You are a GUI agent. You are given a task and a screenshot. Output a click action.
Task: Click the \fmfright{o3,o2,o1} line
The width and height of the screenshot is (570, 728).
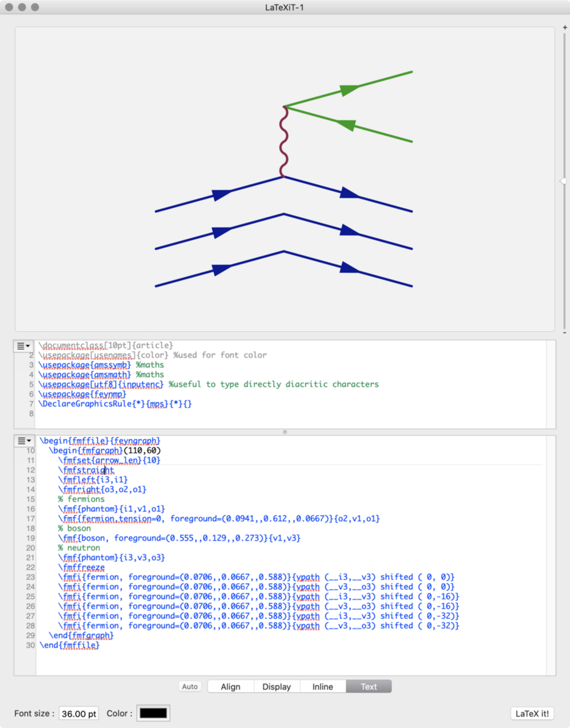point(102,489)
